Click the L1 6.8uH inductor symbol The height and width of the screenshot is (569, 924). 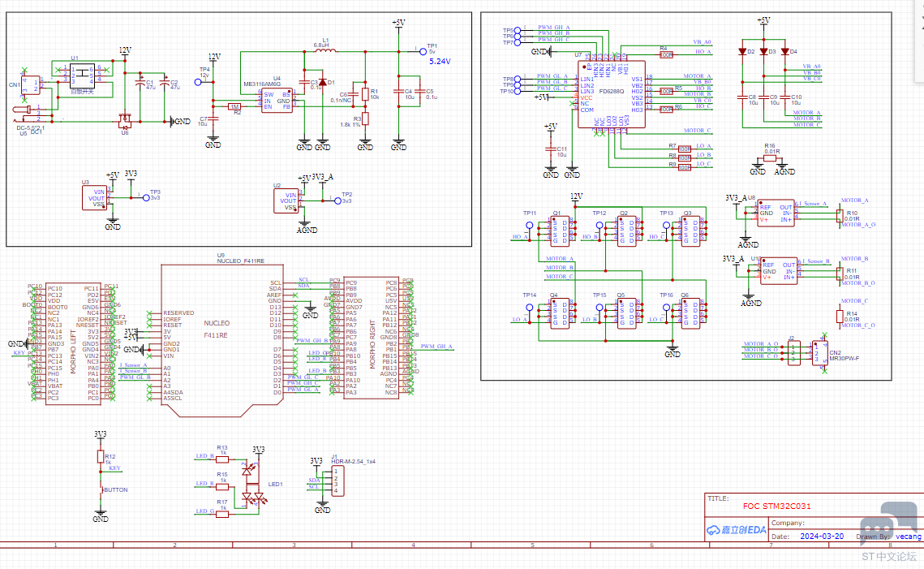click(x=325, y=50)
